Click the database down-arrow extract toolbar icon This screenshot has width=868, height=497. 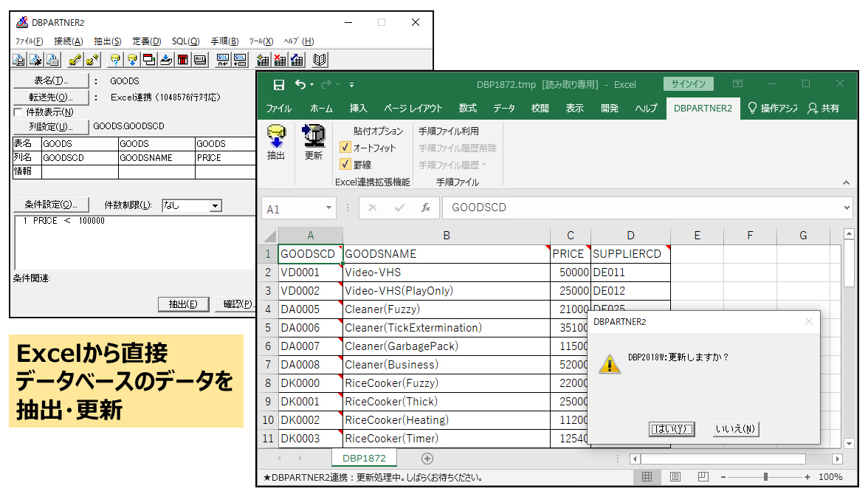(x=132, y=60)
